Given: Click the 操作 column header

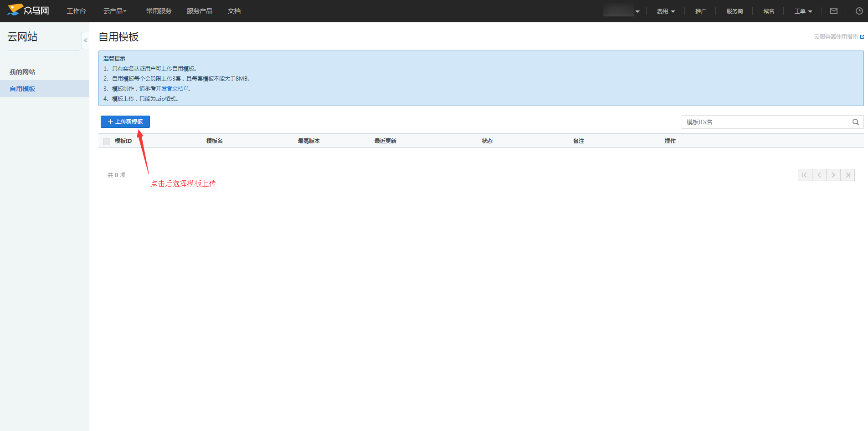Looking at the screenshot, I should pos(670,141).
